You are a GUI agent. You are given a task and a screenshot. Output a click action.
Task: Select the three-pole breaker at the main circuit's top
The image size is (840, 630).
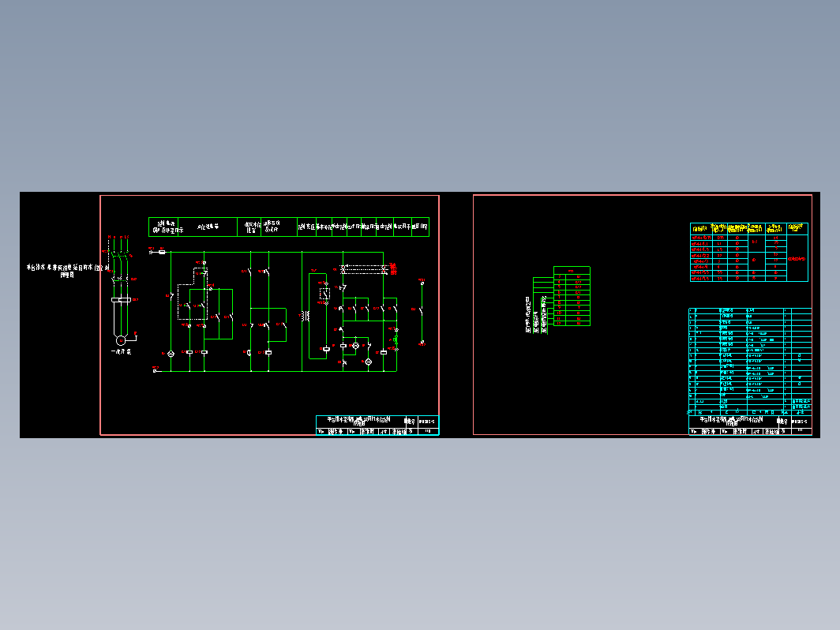tap(120, 257)
